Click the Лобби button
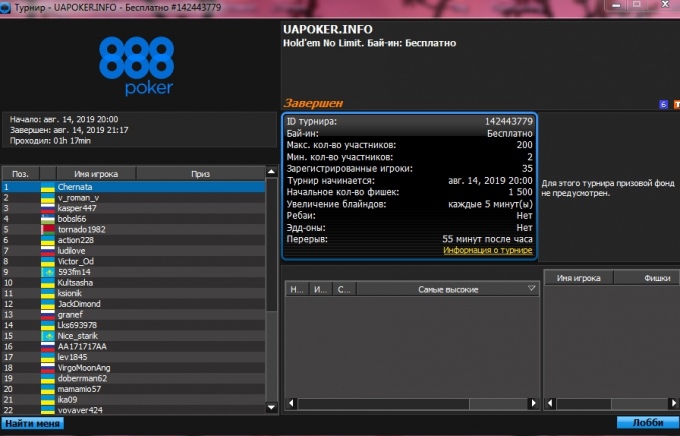680x436 pixels. pyautogui.click(x=648, y=423)
